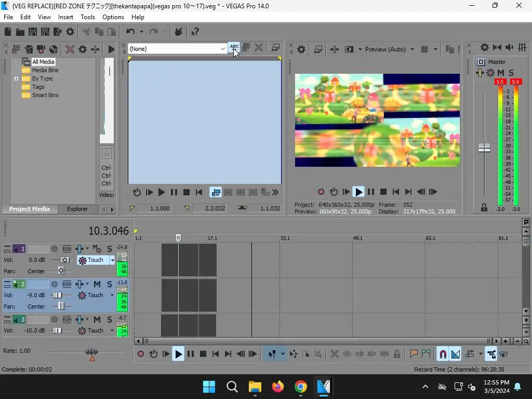Open the Edit menu
Screen dimensions: 532x399
coord(25,17)
